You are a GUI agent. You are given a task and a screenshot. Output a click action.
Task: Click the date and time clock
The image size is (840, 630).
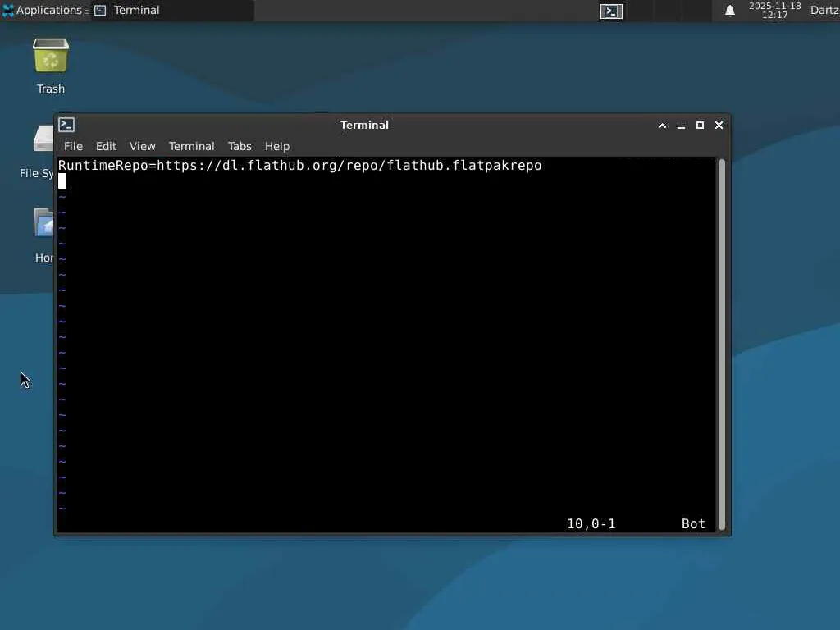tap(774, 10)
